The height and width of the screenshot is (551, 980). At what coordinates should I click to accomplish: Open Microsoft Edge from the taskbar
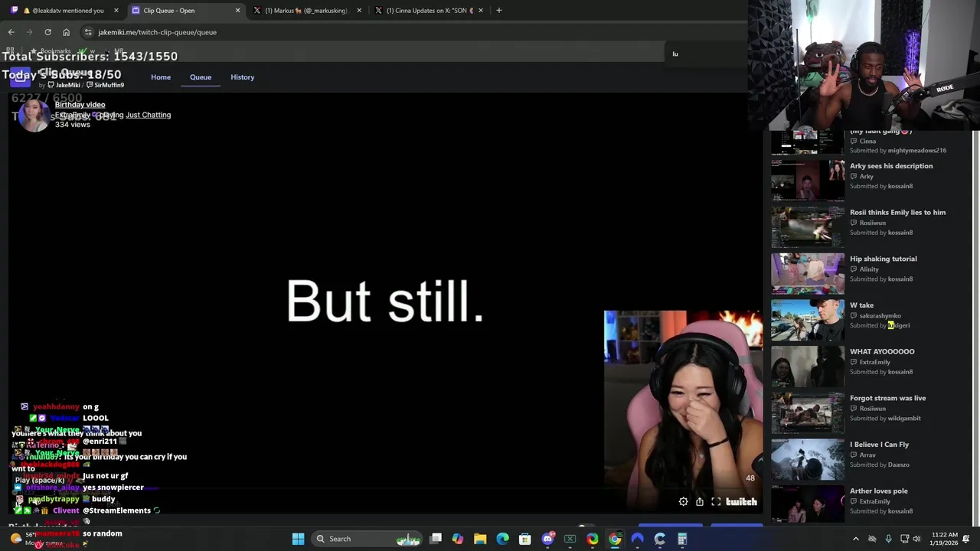click(x=502, y=539)
